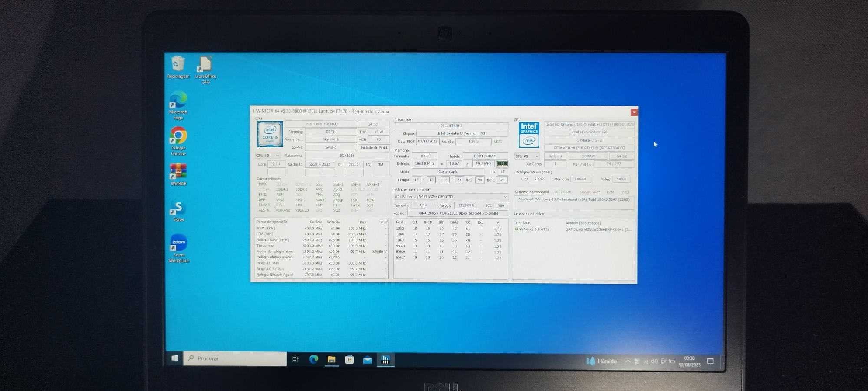Click the 3.16 GB GPU memory field
The width and height of the screenshot is (868, 391).
555,156
